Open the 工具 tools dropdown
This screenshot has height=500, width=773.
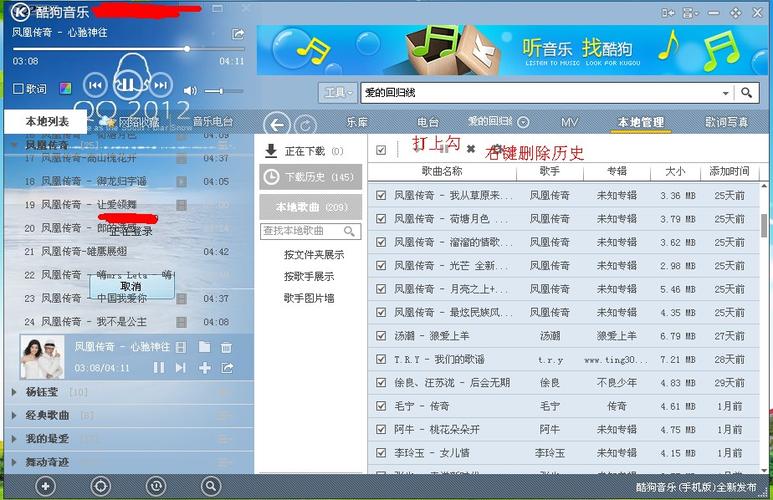pos(338,93)
